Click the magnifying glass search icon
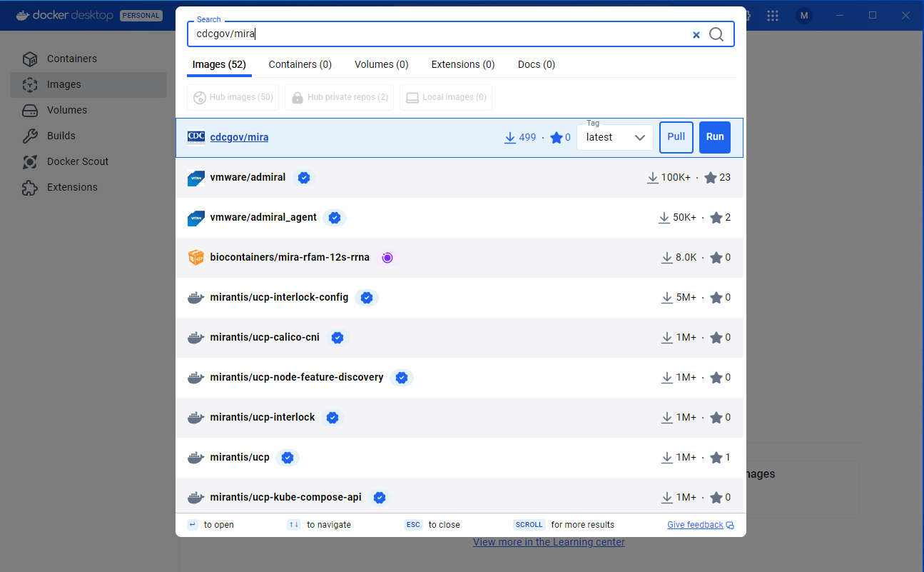Image resolution: width=924 pixels, height=572 pixels. (x=716, y=34)
